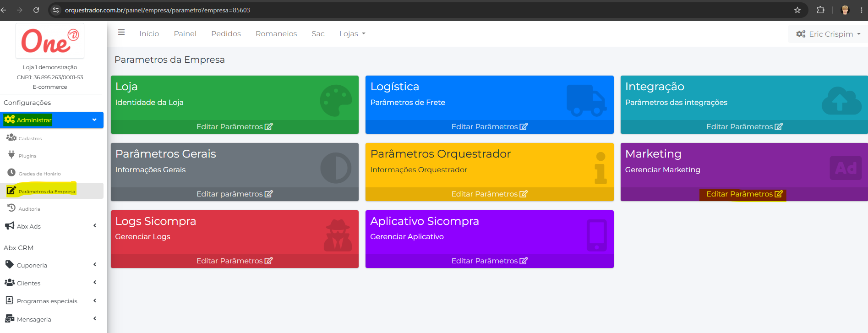Edit parameters on the Marketing card

click(744, 194)
